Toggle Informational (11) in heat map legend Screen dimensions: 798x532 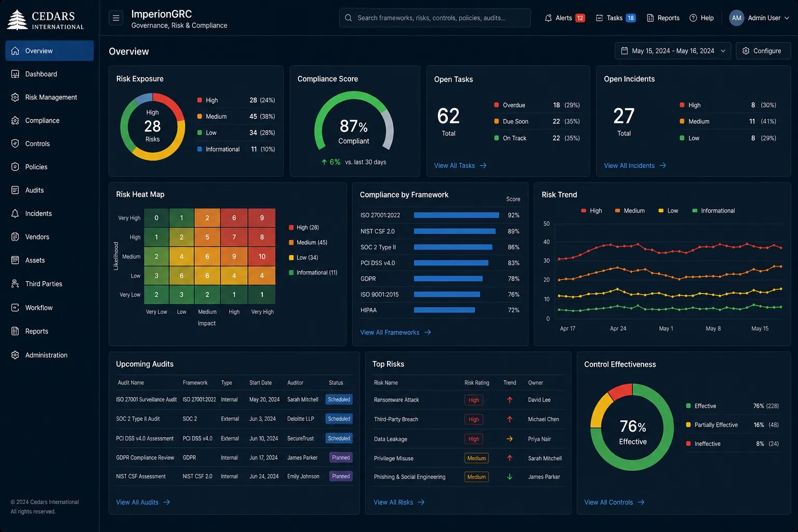click(x=313, y=273)
